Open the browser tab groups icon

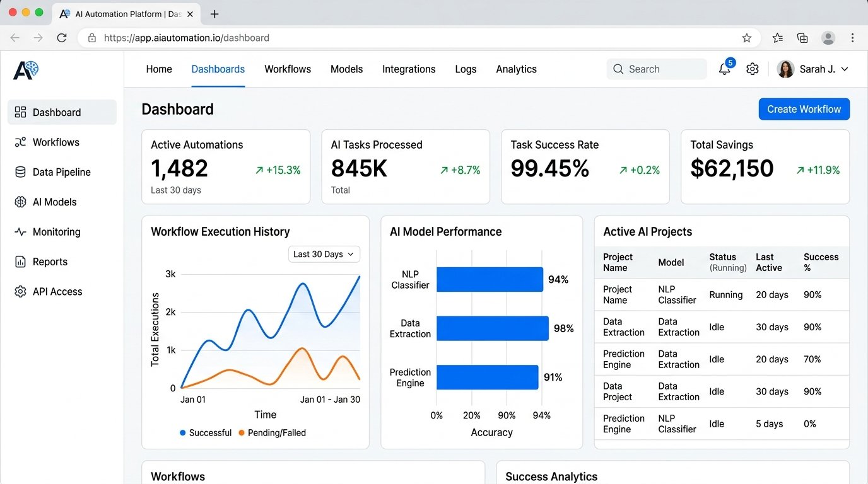[802, 38]
